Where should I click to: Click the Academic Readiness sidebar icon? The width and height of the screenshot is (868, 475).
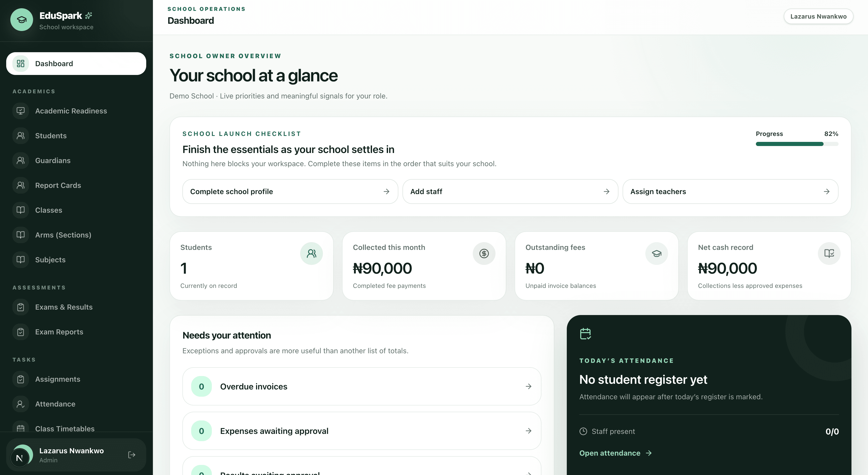click(21, 111)
